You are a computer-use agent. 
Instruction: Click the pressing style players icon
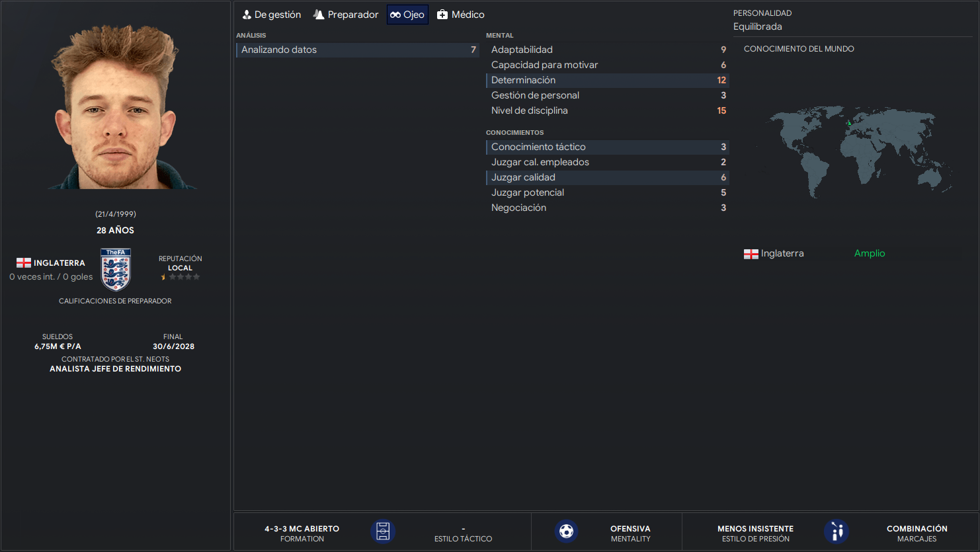tap(837, 532)
